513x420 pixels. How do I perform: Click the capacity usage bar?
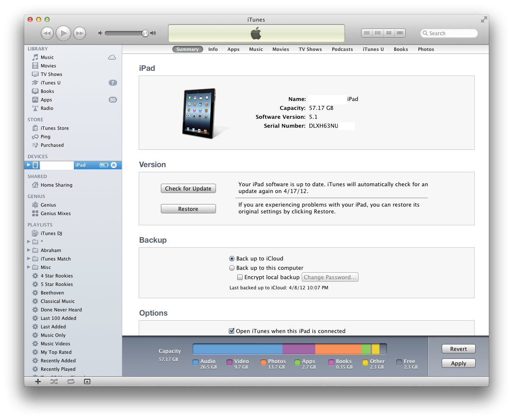point(290,349)
